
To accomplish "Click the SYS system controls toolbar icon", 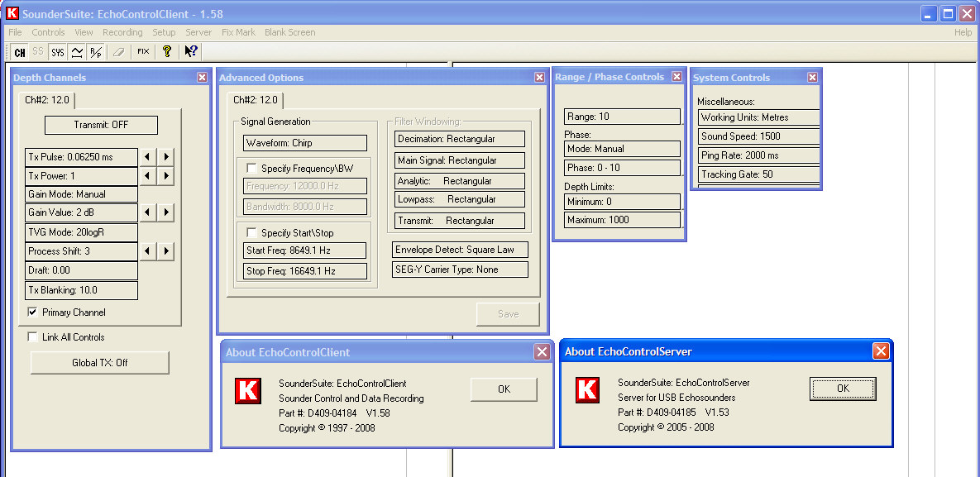I will pyautogui.click(x=57, y=52).
